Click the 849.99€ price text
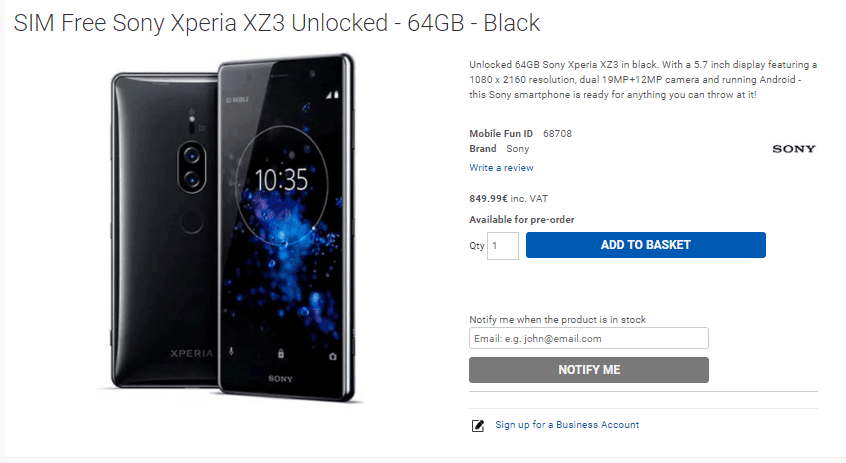 (488, 199)
